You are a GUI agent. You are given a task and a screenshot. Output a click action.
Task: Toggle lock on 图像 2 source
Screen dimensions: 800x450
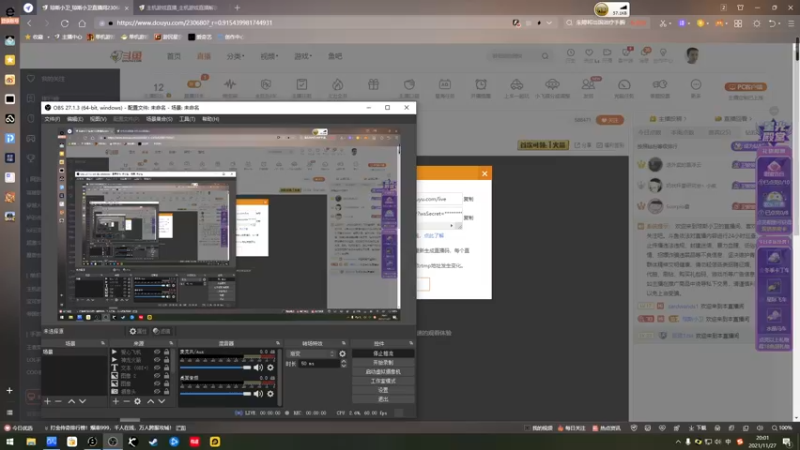coord(166,376)
